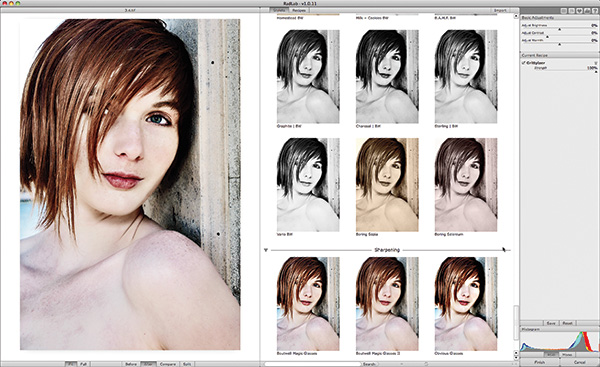The width and height of the screenshot is (600, 367).
Task: Open the Recipes tab
Action: pos(298,10)
